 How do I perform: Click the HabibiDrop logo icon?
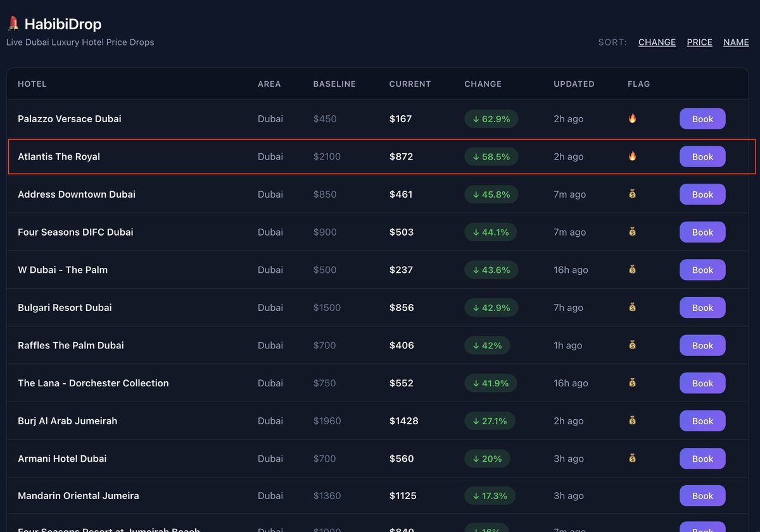(13, 24)
